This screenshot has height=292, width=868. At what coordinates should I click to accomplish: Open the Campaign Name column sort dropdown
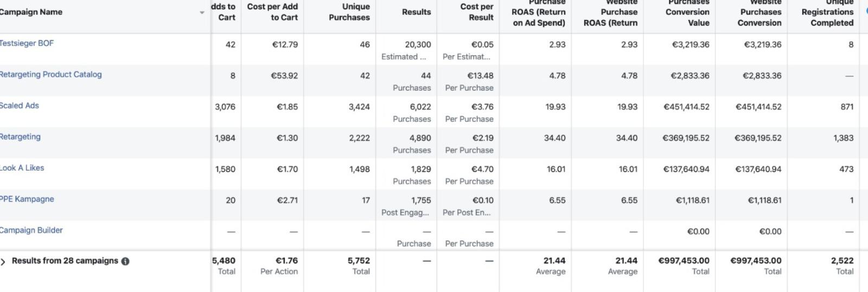click(202, 12)
